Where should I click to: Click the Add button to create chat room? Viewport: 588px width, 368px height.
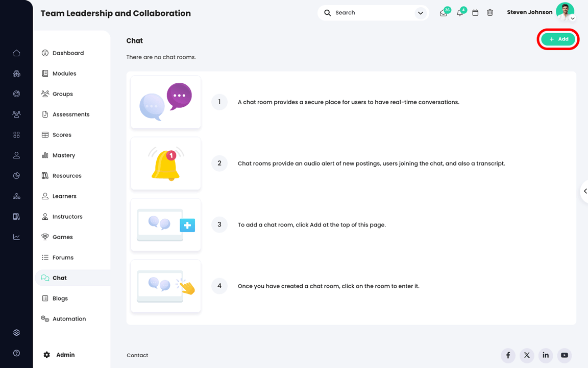tap(558, 39)
